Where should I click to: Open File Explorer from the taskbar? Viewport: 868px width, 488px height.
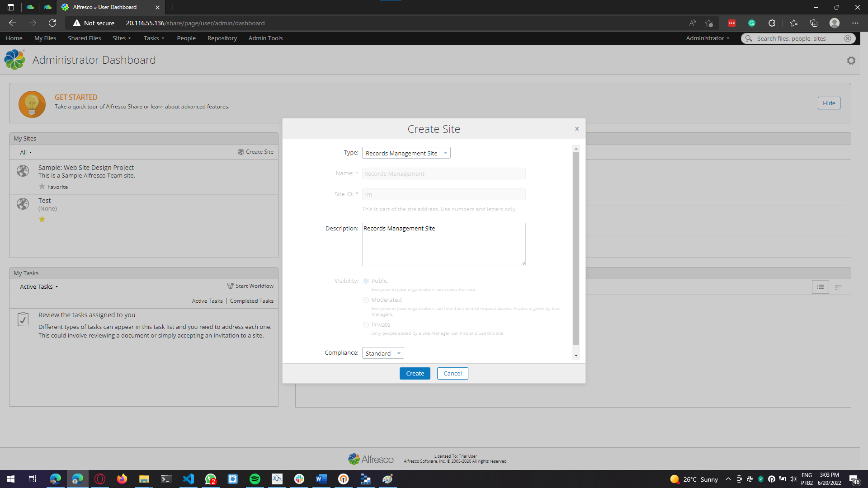[144, 479]
